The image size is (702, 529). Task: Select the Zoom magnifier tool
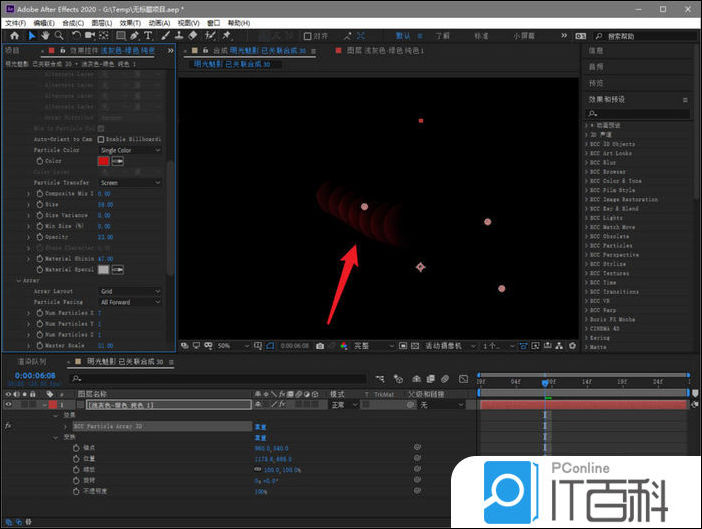(x=59, y=36)
